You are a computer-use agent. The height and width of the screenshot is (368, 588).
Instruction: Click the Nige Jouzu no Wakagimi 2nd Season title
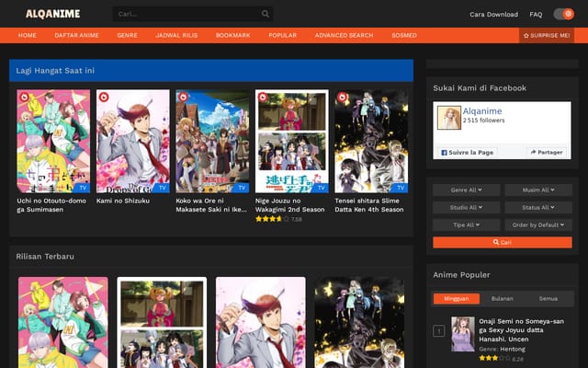tap(290, 205)
